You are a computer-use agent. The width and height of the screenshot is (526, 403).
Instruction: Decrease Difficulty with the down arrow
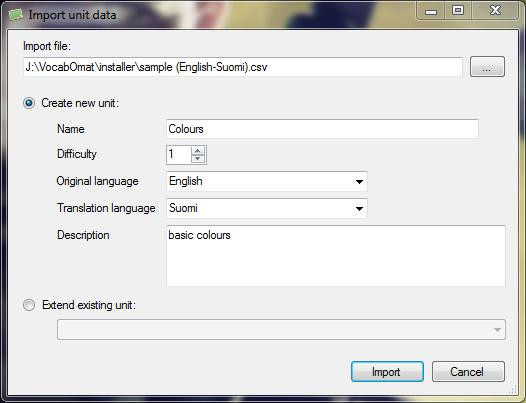coord(198,158)
